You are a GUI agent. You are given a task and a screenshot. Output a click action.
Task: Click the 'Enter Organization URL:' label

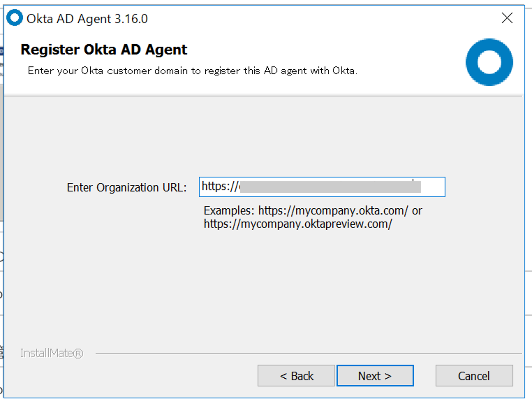point(127,188)
